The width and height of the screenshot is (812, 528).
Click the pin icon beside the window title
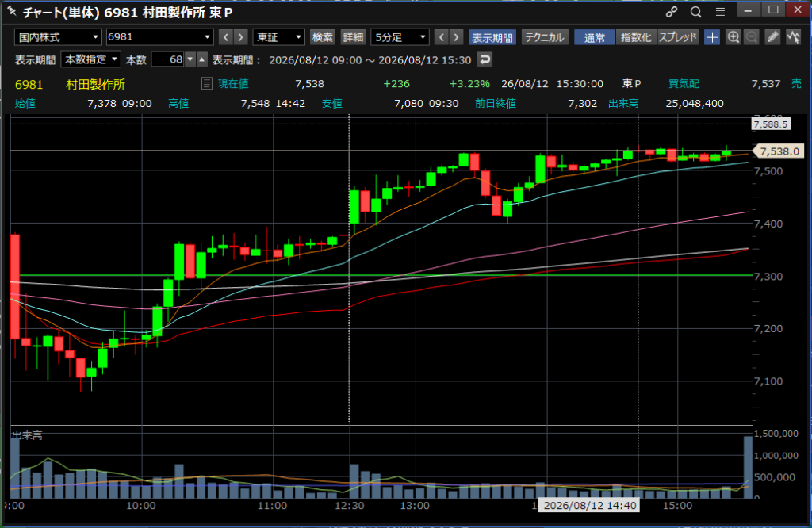(x=11, y=10)
